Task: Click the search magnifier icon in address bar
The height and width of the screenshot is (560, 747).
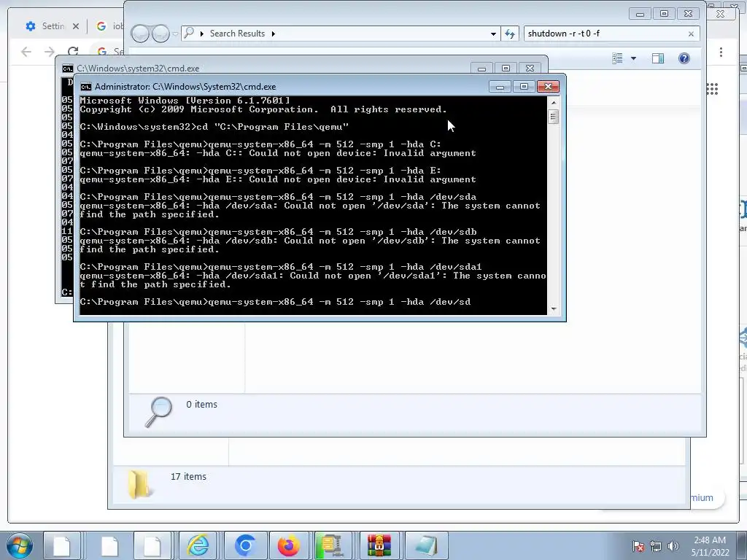Action: coord(189,33)
